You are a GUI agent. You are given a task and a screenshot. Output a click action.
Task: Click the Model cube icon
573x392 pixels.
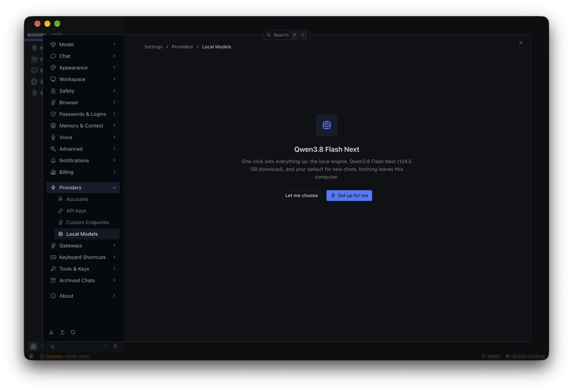(x=53, y=44)
